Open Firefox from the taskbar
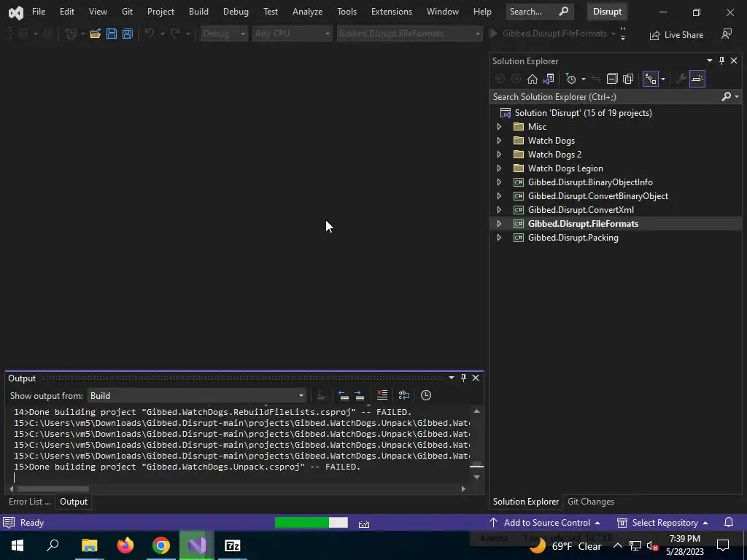Image resolution: width=747 pixels, height=560 pixels. coord(125,545)
